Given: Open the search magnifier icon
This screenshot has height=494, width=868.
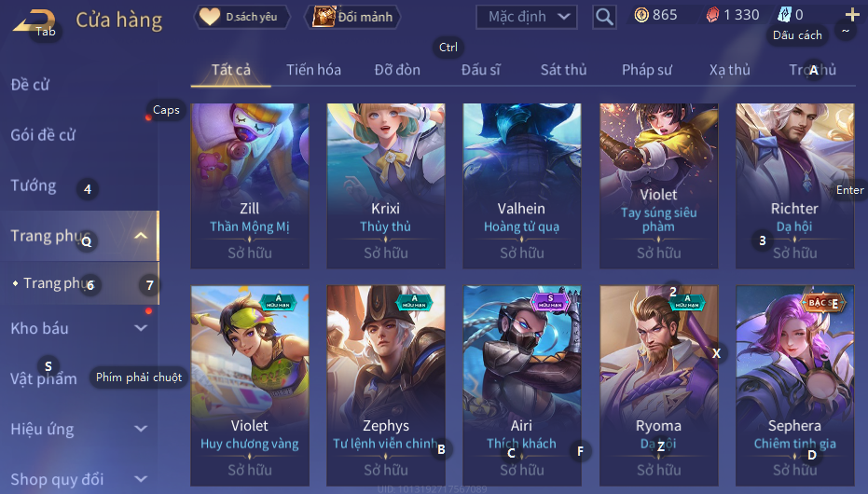Looking at the screenshot, I should pos(604,17).
